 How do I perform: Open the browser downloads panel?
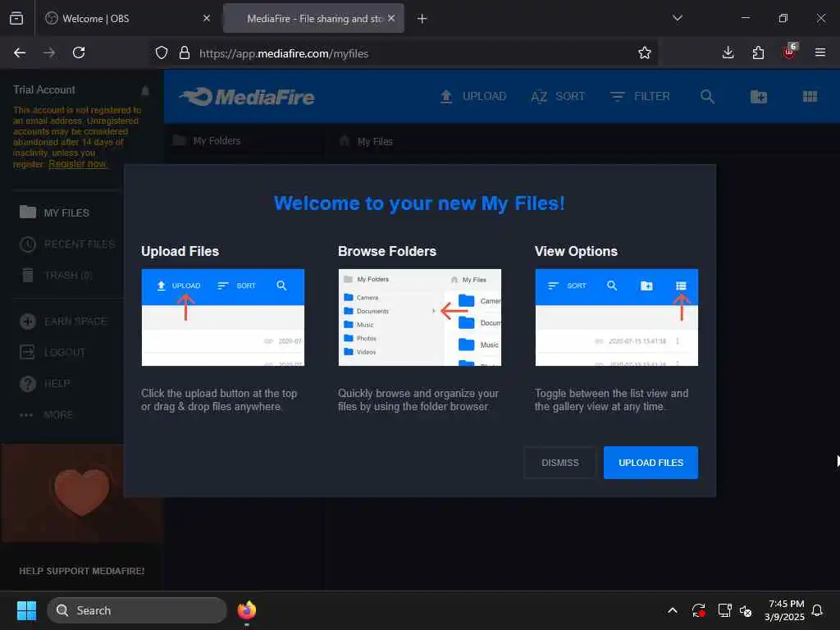point(728,52)
